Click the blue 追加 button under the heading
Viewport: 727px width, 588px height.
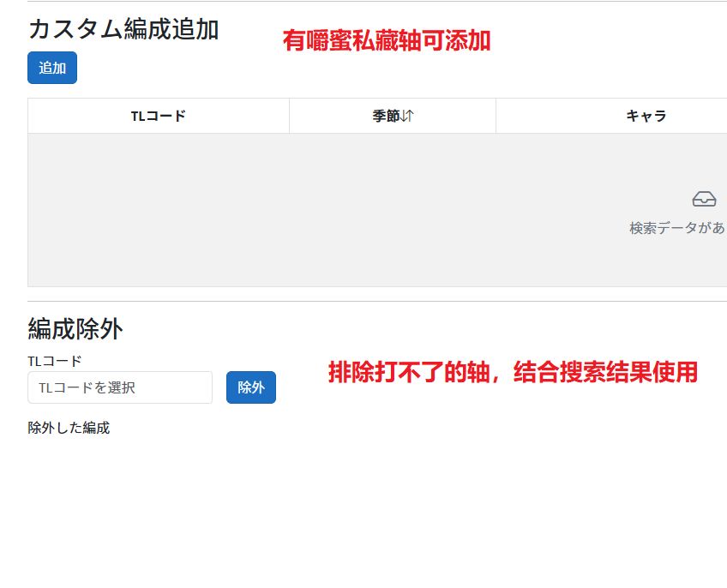click(51, 68)
